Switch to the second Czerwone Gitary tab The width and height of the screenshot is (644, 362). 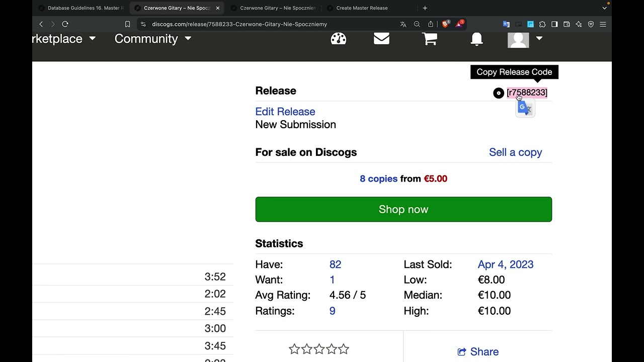(x=273, y=8)
